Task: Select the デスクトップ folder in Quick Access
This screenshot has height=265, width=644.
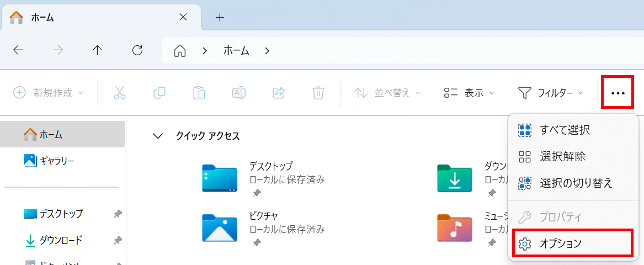Action: pos(264,178)
